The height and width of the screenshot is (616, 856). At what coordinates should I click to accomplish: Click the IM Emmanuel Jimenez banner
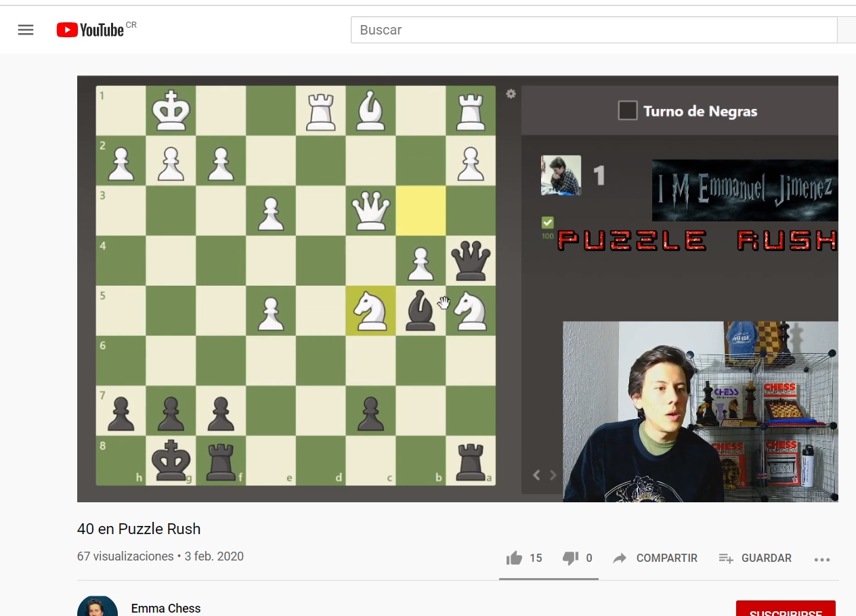745,190
